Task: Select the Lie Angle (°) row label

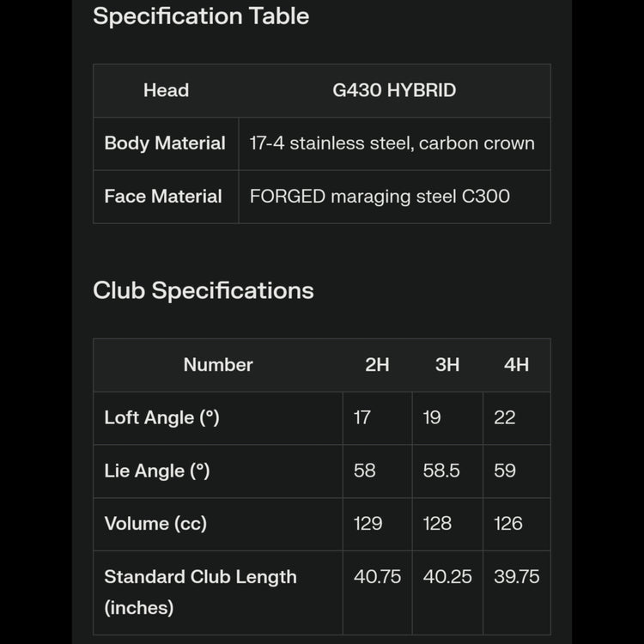Action: (x=157, y=471)
